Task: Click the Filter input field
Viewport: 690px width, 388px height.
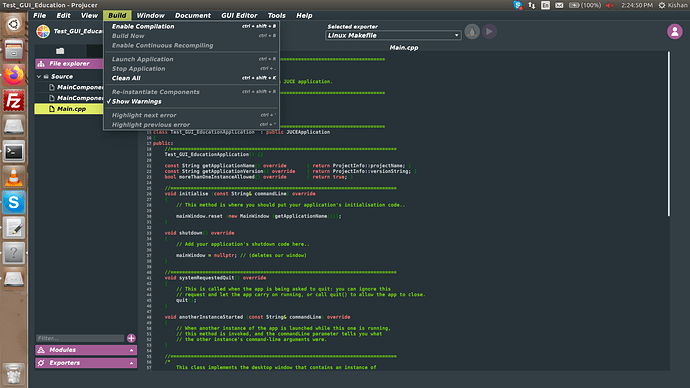Action: pyautogui.click(x=80, y=338)
